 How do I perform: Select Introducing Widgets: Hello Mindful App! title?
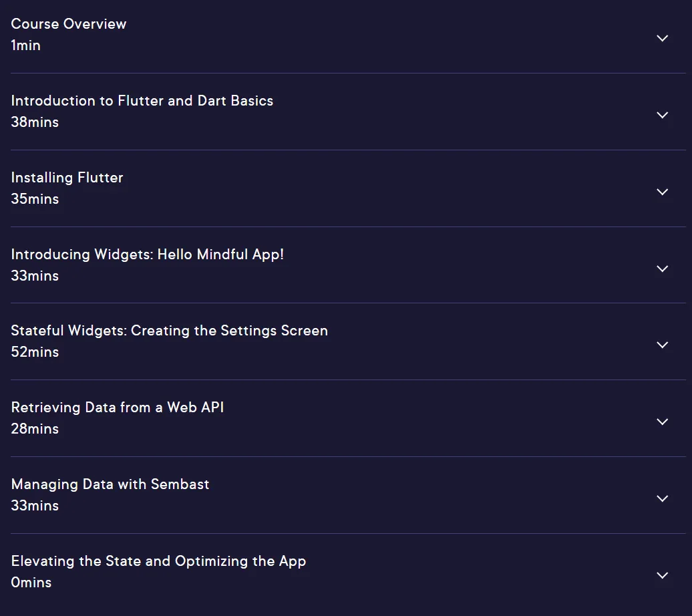pyautogui.click(x=147, y=255)
